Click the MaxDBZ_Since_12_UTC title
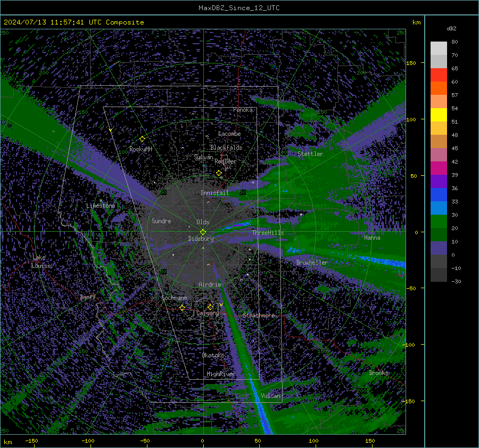Image resolution: width=479 pixels, height=448 pixels. click(239, 8)
